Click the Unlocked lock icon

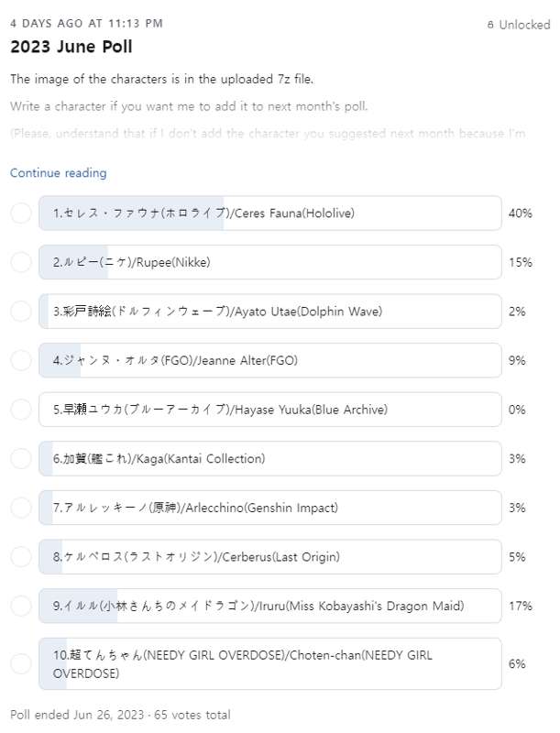(490, 26)
